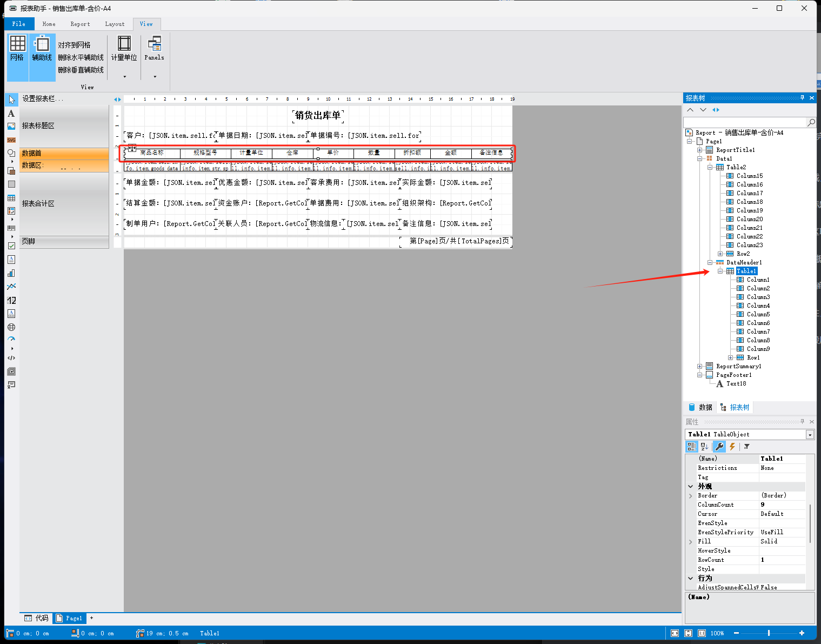The image size is (821, 644).
Task: Click the zoom out minus button
Action: [736, 633]
